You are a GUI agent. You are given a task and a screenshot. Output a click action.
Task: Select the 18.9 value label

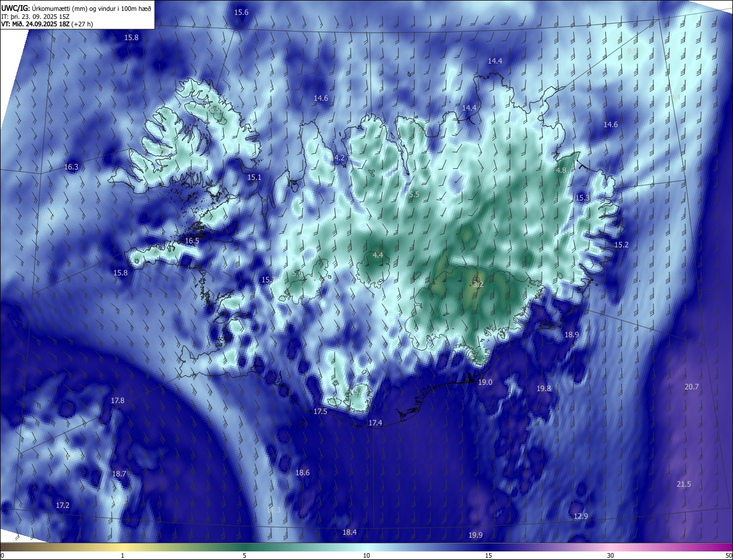pyautogui.click(x=572, y=334)
